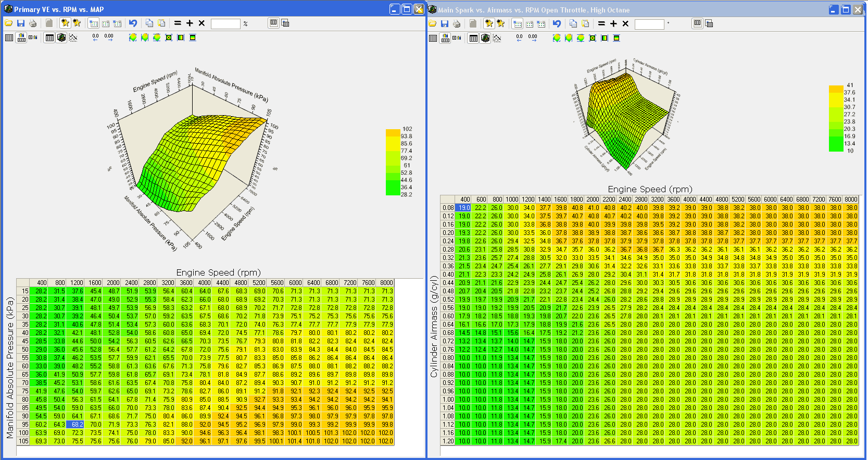
Task: Click the first star icon in Main Spark toolbar
Action: pyautogui.click(x=489, y=23)
